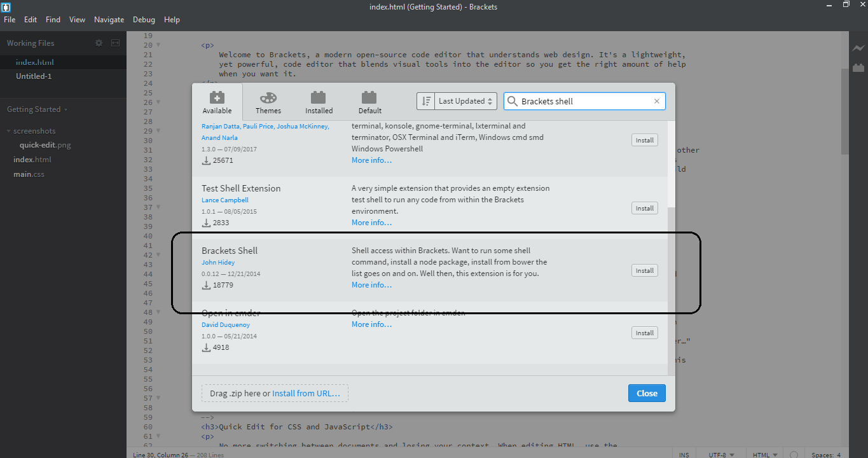This screenshot has width=868, height=458.
Task: Open the Last Updated sort dropdown
Action: point(465,101)
